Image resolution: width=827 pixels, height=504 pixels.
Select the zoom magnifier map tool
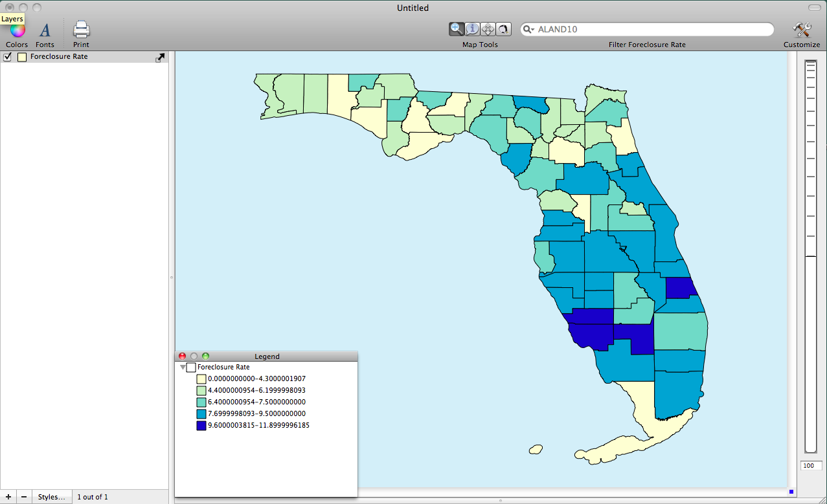(x=457, y=29)
